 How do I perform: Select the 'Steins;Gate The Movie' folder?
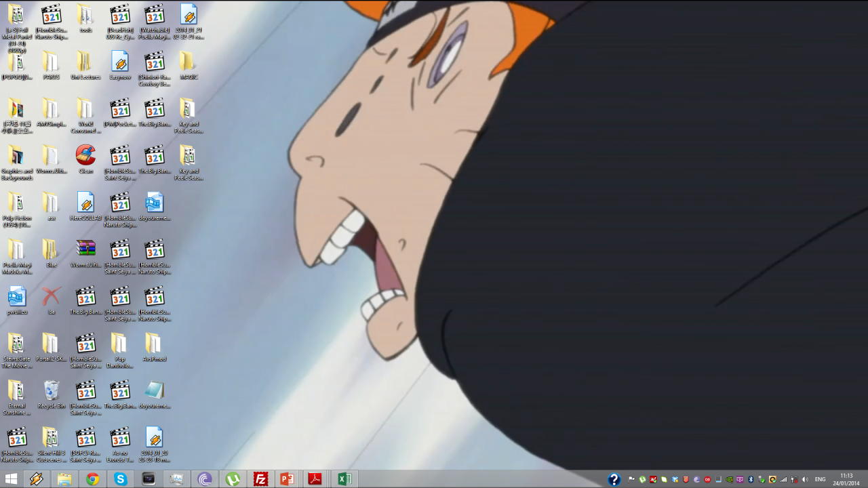[17, 351]
